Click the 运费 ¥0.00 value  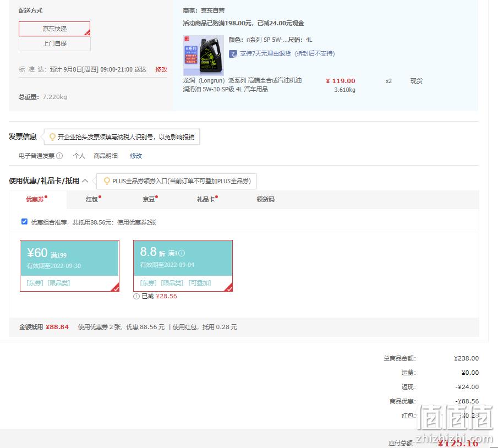click(x=470, y=373)
